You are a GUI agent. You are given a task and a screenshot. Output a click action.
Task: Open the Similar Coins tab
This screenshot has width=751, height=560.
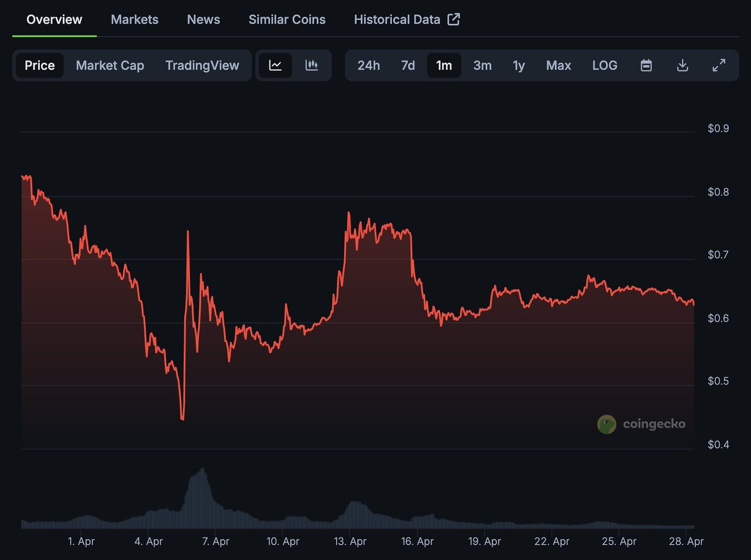point(287,19)
